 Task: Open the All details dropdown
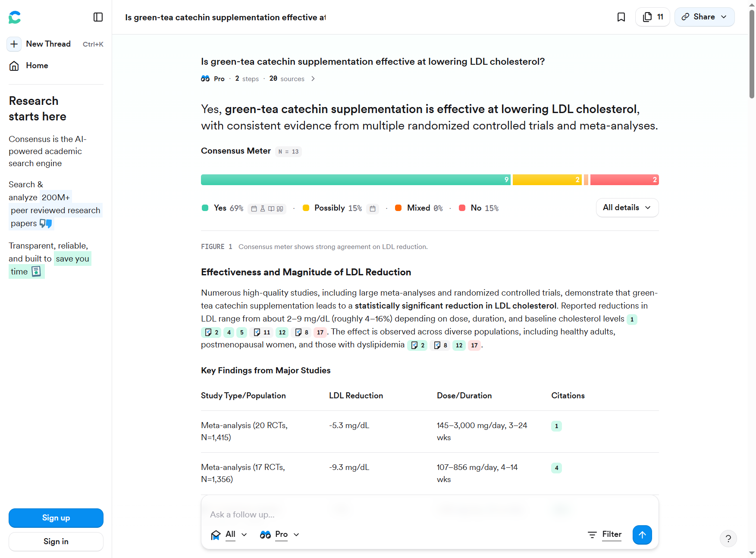click(627, 208)
